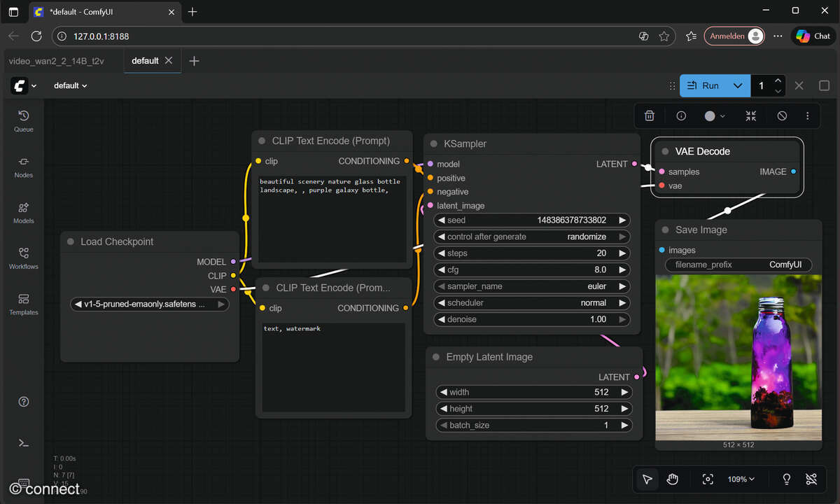Collapse the KSampler node via its dot
This screenshot has height=504, width=840.
pyautogui.click(x=434, y=143)
